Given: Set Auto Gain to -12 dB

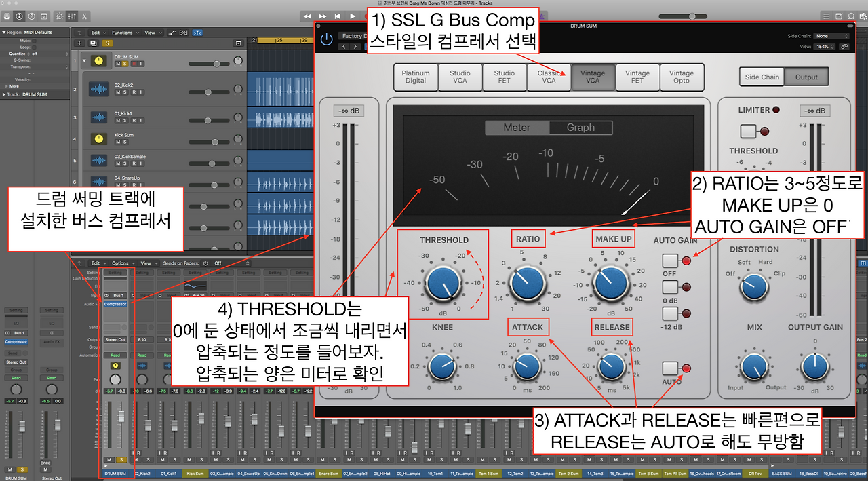Looking at the screenshot, I should (671, 313).
